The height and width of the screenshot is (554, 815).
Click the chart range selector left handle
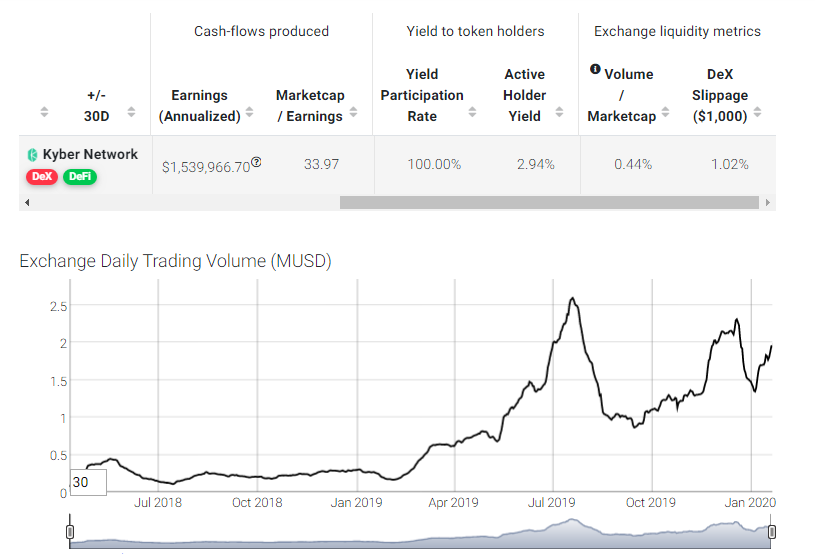click(70, 532)
